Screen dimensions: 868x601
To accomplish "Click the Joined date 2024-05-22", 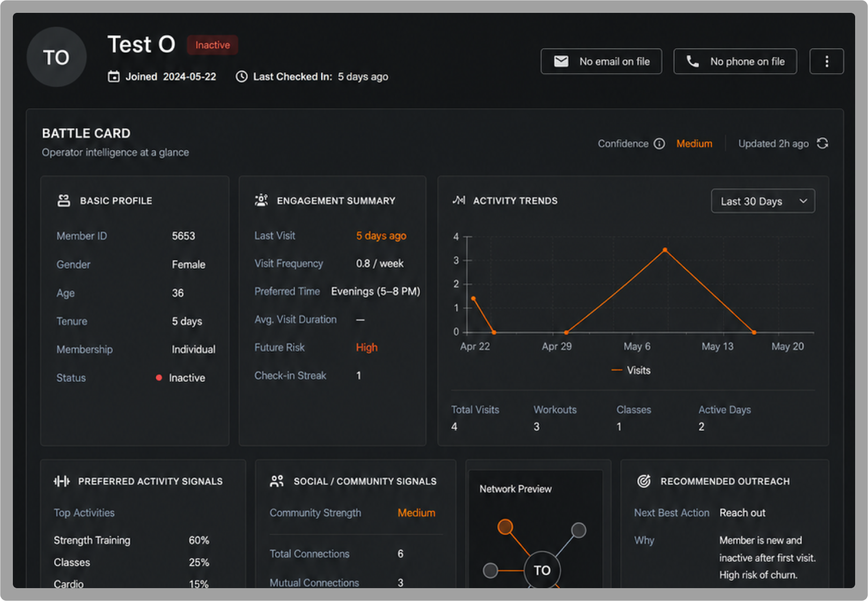I will (x=189, y=77).
